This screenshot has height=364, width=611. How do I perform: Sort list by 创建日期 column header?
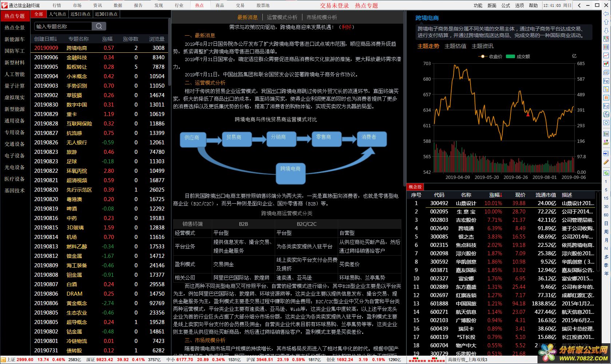coord(46,39)
